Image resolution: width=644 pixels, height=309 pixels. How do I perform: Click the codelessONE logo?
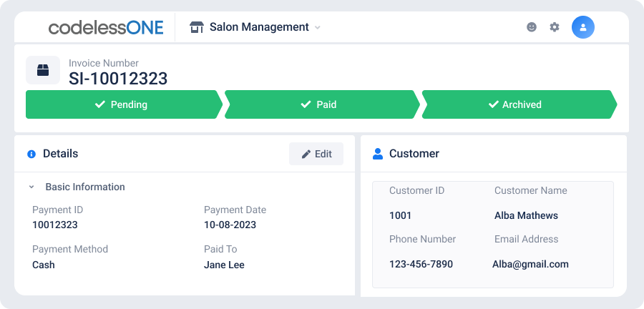coord(106,27)
